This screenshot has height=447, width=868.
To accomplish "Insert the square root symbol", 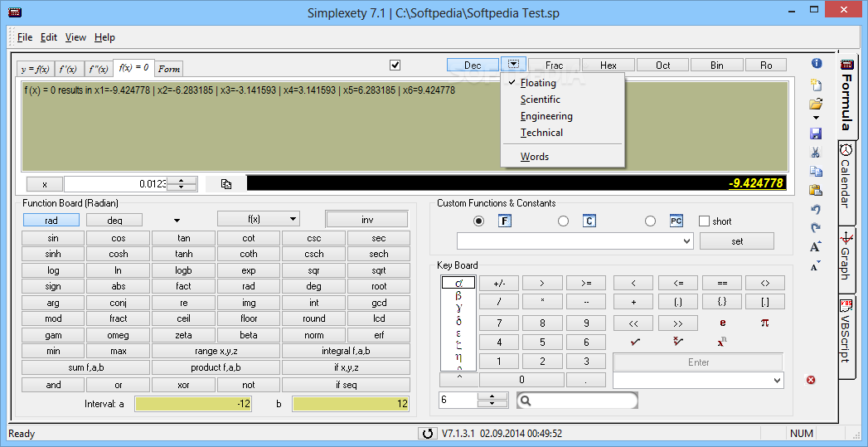I will tap(636, 342).
